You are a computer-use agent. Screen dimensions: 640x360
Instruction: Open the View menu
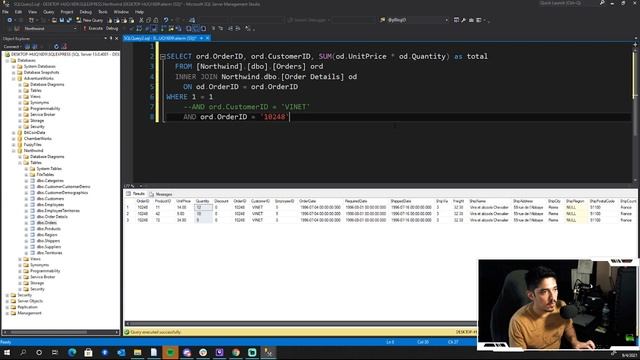[33, 12]
